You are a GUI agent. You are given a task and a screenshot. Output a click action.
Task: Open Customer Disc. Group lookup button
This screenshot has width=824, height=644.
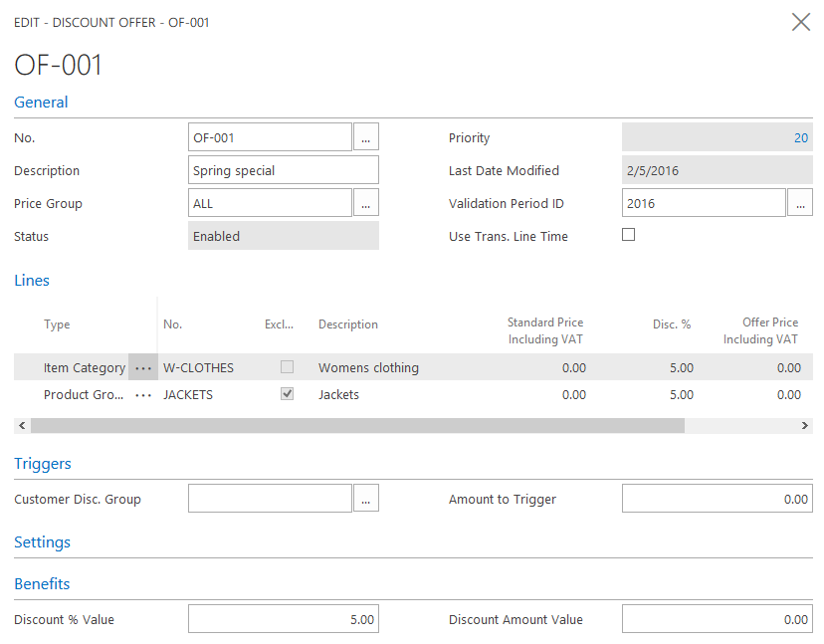[x=366, y=499]
